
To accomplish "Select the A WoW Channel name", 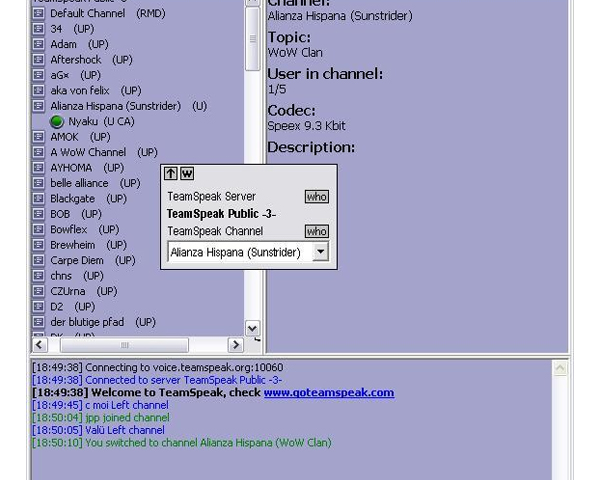I will coord(88,152).
